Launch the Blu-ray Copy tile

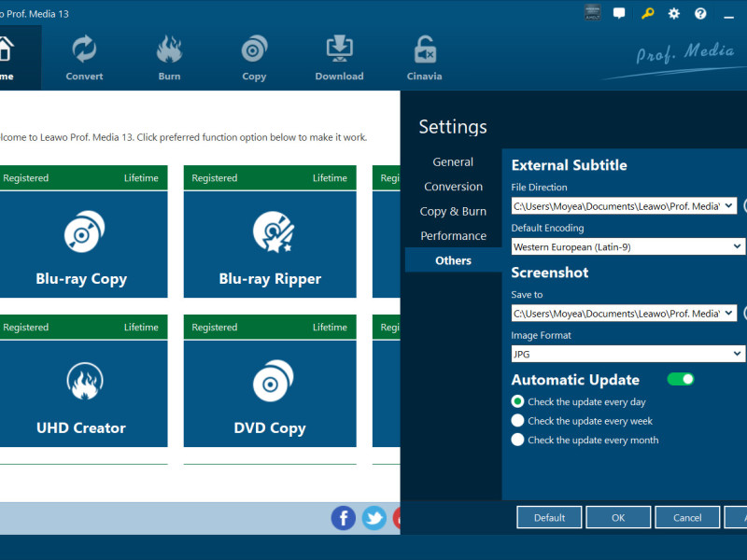pyautogui.click(x=82, y=245)
